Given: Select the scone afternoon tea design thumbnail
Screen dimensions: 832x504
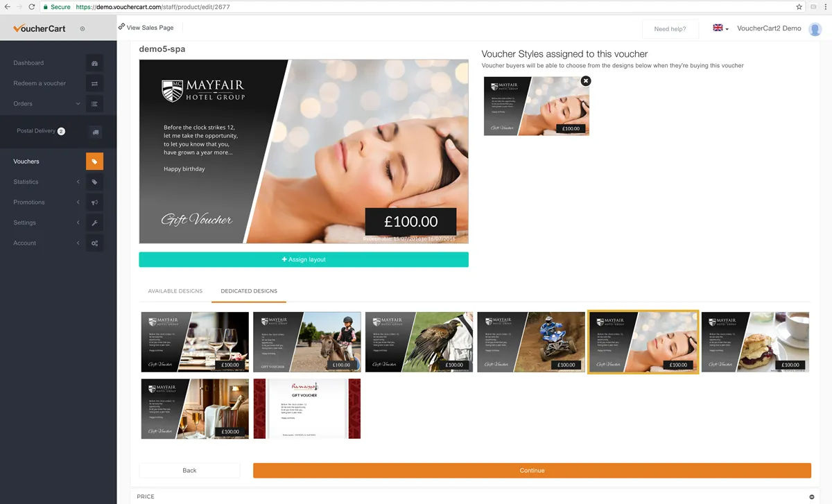Looking at the screenshot, I should (x=755, y=342).
